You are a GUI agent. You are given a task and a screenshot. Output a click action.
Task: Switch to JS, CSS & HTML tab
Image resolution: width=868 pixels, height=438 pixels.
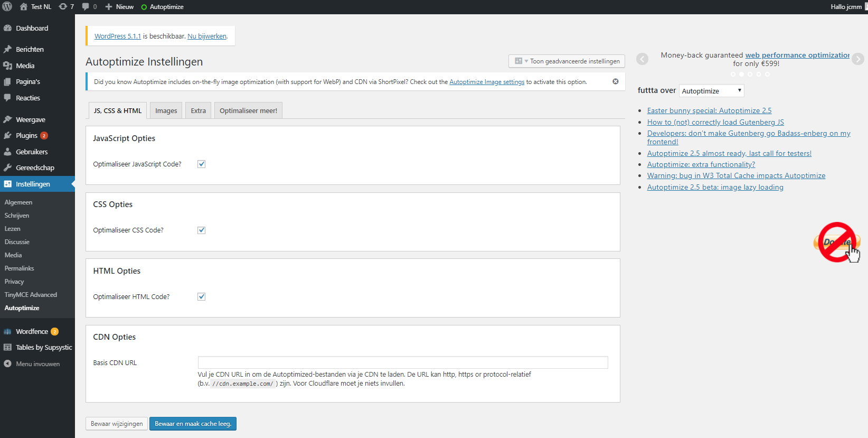pyautogui.click(x=118, y=110)
